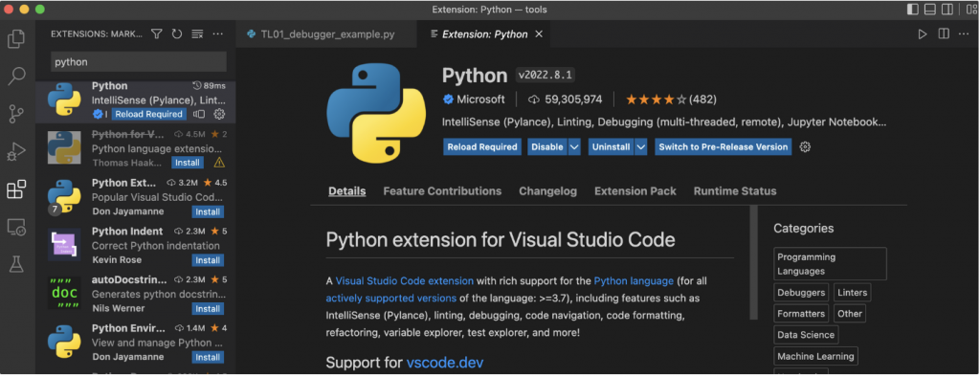This screenshot has width=980, height=377.
Task: Click Switch to Pre-Release Version button
Action: [724, 147]
